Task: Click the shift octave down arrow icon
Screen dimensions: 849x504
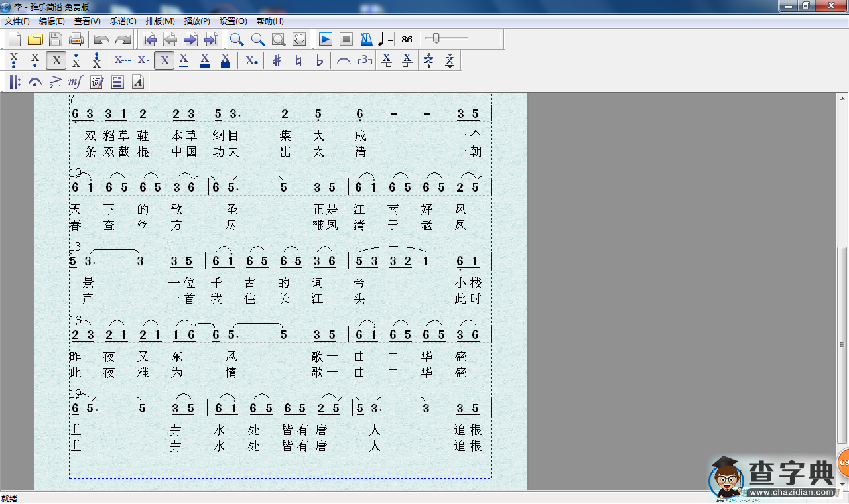Action: tap(428, 61)
